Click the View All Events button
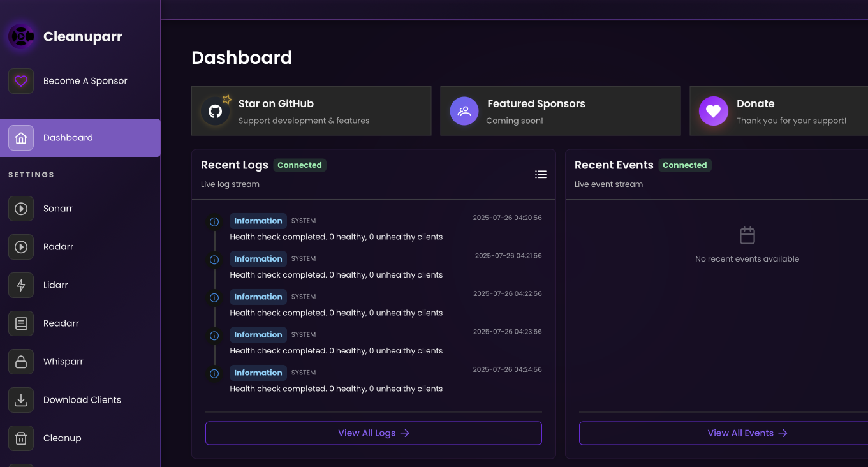The width and height of the screenshot is (868, 467). pyautogui.click(x=747, y=433)
